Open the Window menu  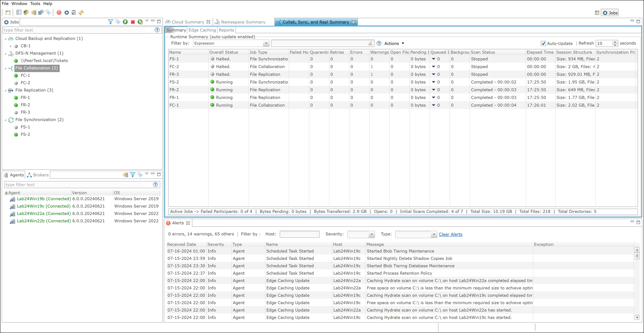[19, 4]
